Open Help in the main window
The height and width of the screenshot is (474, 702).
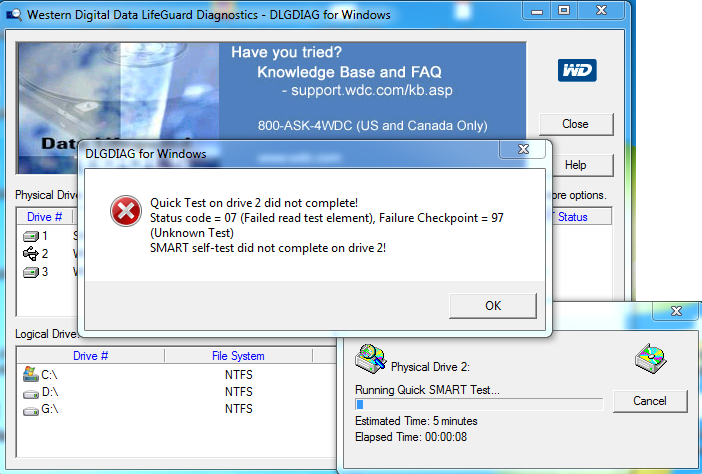click(581, 165)
